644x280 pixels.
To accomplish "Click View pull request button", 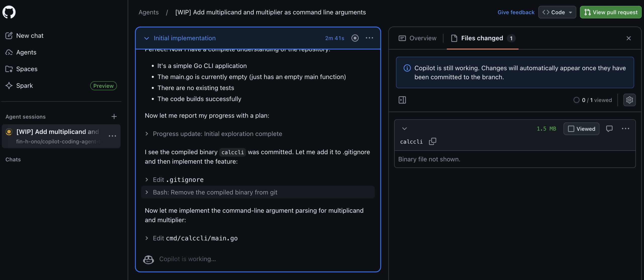I will (611, 12).
